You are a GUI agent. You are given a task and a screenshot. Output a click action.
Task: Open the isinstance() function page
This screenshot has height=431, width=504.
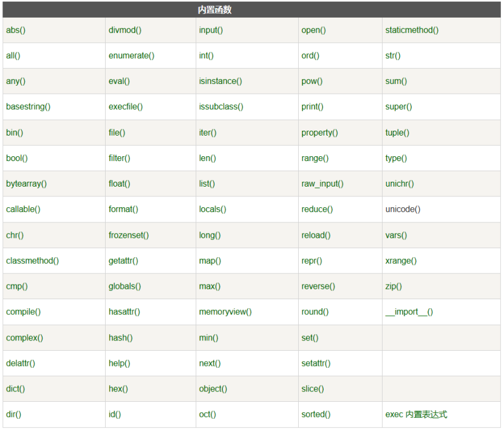coord(220,81)
